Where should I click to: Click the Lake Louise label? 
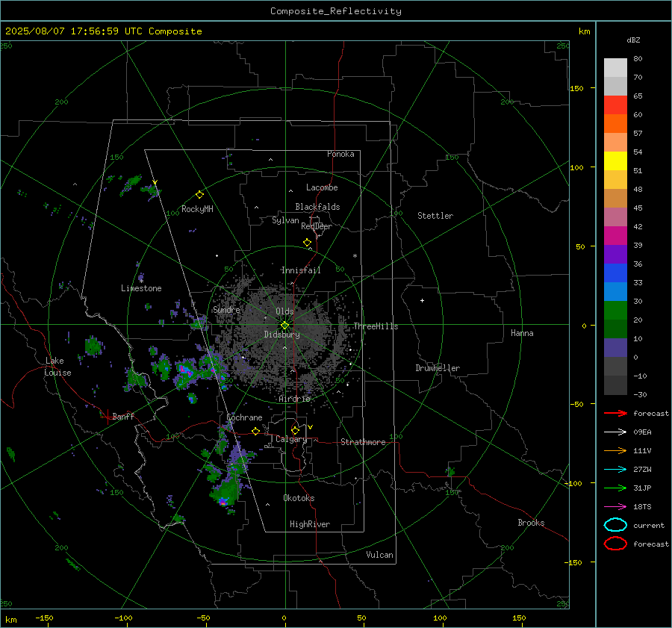57,367
